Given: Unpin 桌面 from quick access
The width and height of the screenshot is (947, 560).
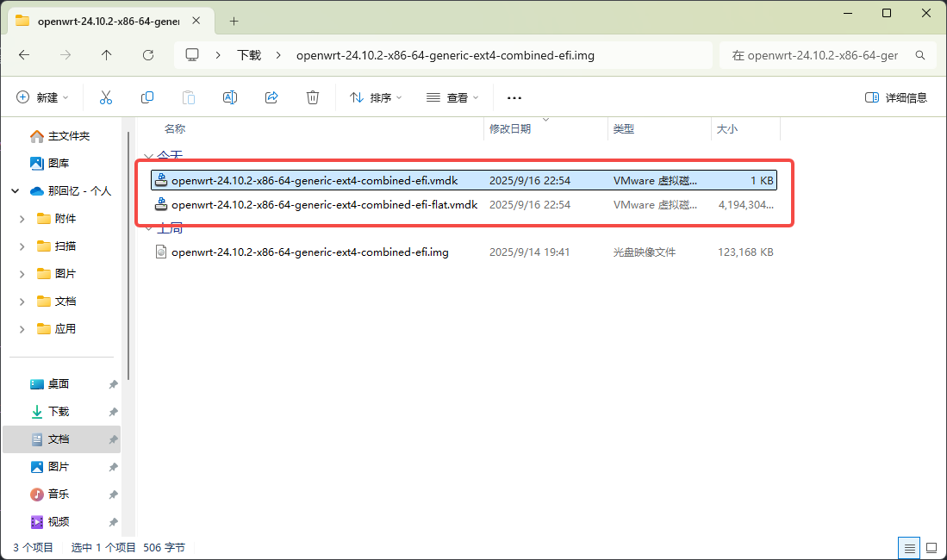Looking at the screenshot, I should tap(113, 384).
